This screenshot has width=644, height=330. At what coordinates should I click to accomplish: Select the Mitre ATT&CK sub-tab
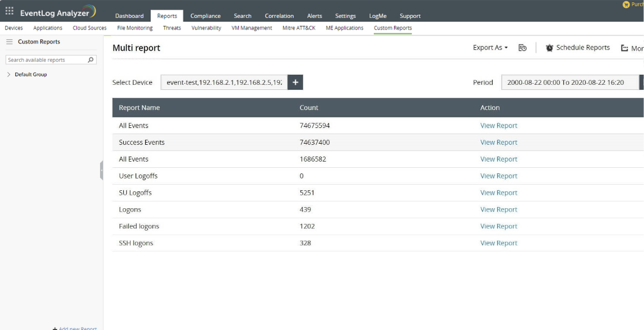(299, 28)
